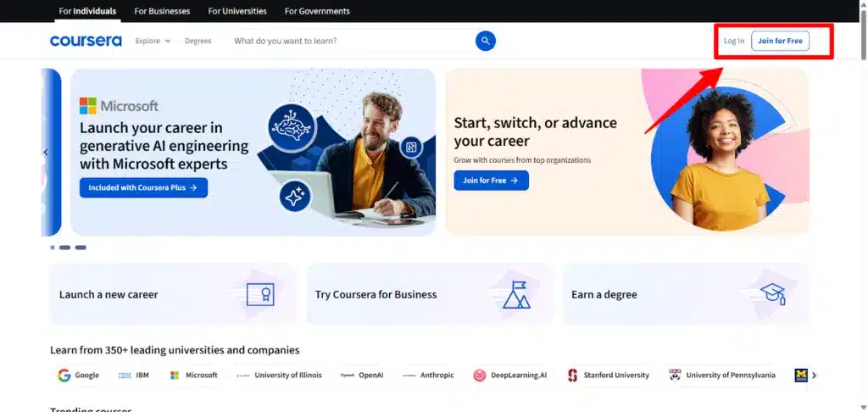Click the blue search magnifier button
The width and height of the screenshot is (868, 412).
coord(486,41)
